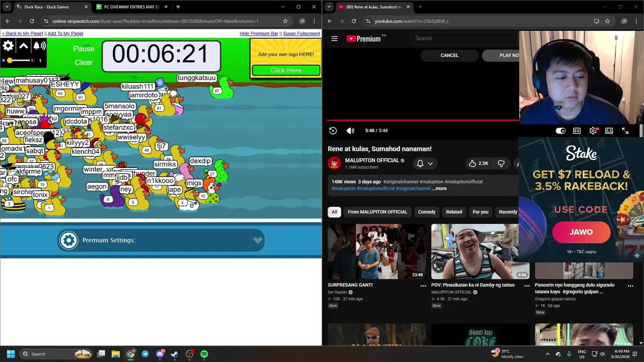The image size is (644, 362).
Task: Adjust the duck race volume slider
Action: coord(18,60)
